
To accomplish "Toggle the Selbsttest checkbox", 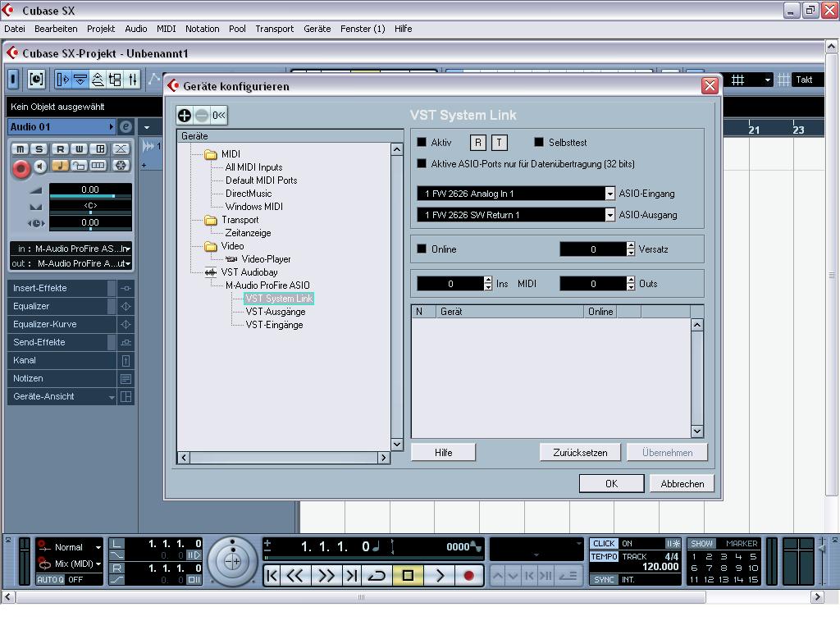I will (x=539, y=143).
